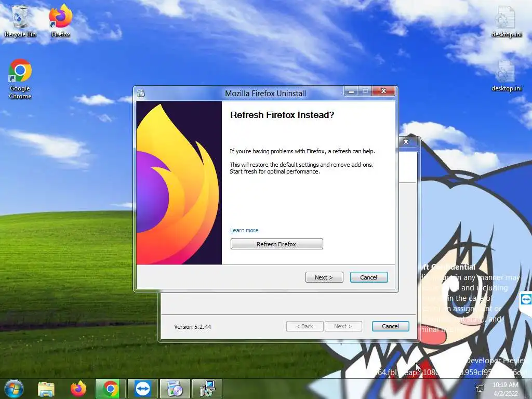Open the clock showing 10:19 AM

point(506,389)
